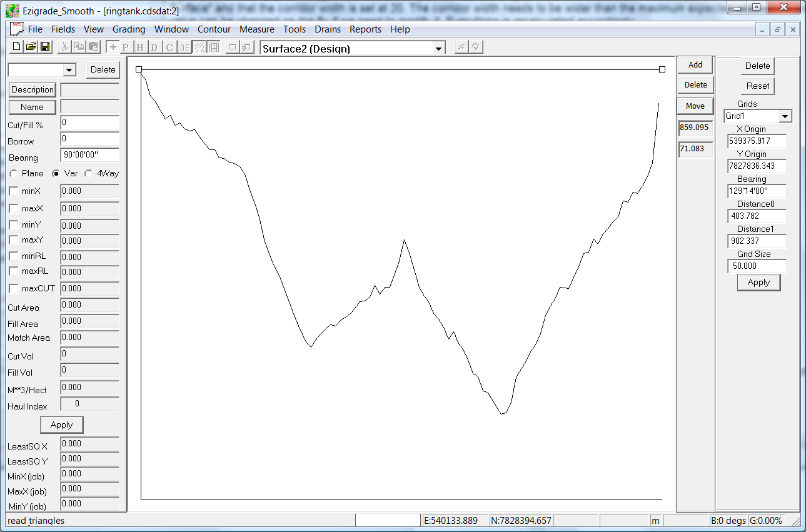806x532 pixels.
Task: Tick the maxRL checkbox
Action: point(14,271)
